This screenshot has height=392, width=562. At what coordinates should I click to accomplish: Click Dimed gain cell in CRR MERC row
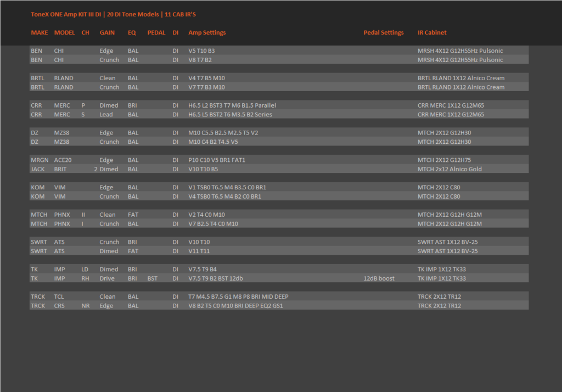tap(109, 105)
